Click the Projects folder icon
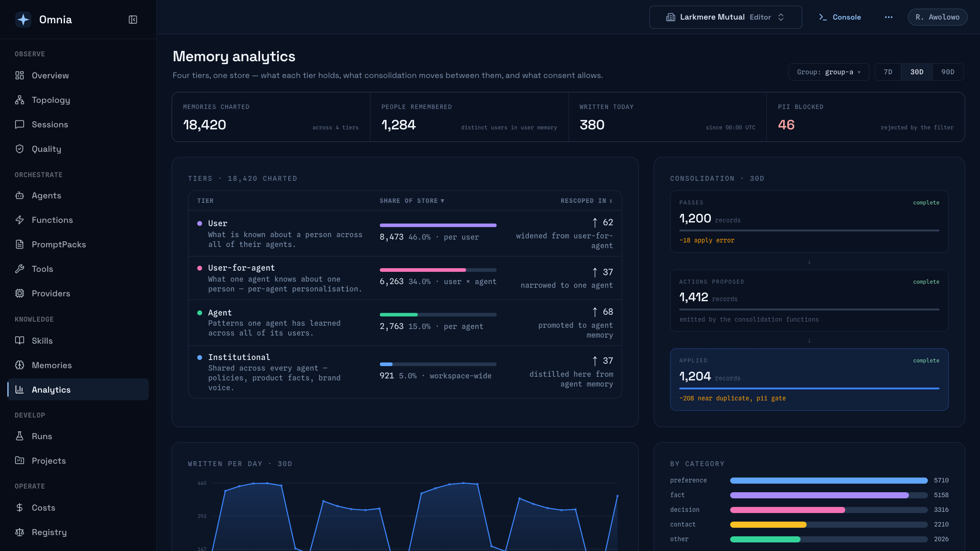 20,461
